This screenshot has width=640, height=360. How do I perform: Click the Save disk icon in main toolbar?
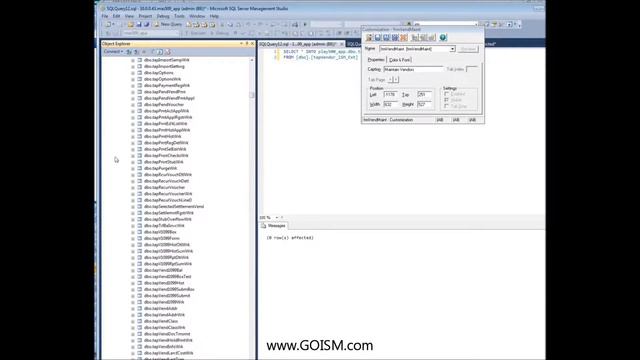[x=138, y=24]
